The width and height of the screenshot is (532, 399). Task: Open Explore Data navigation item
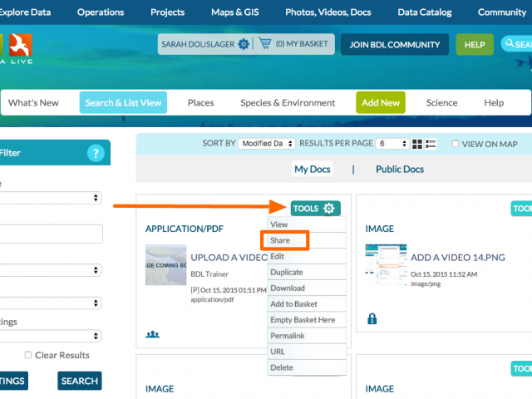pos(25,12)
